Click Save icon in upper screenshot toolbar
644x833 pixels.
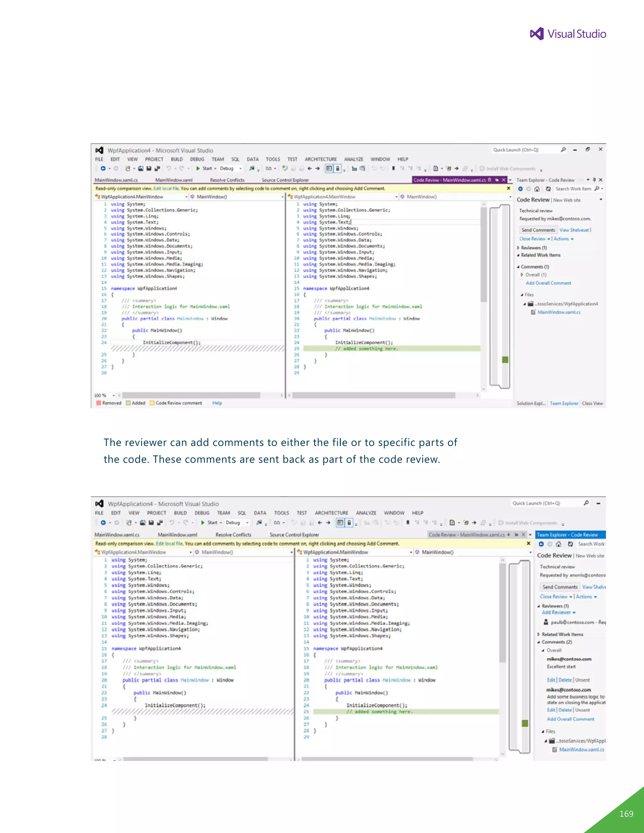click(149, 168)
